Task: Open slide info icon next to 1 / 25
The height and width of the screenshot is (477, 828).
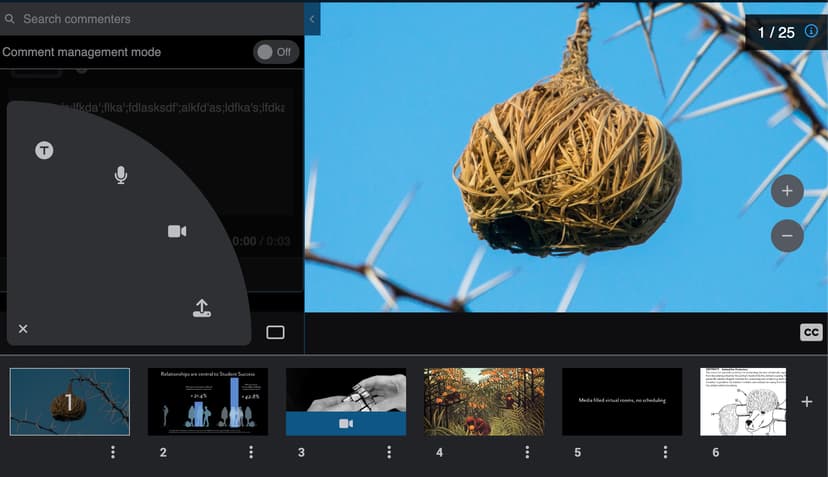Action: pyautogui.click(x=811, y=31)
